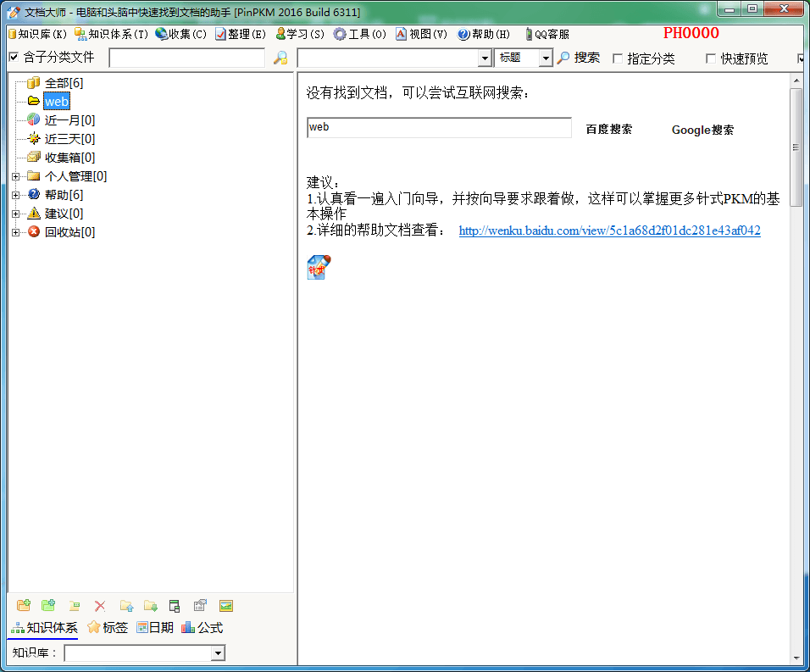This screenshot has height=672, width=810.
Task: Select the web search input field
Action: (439, 126)
